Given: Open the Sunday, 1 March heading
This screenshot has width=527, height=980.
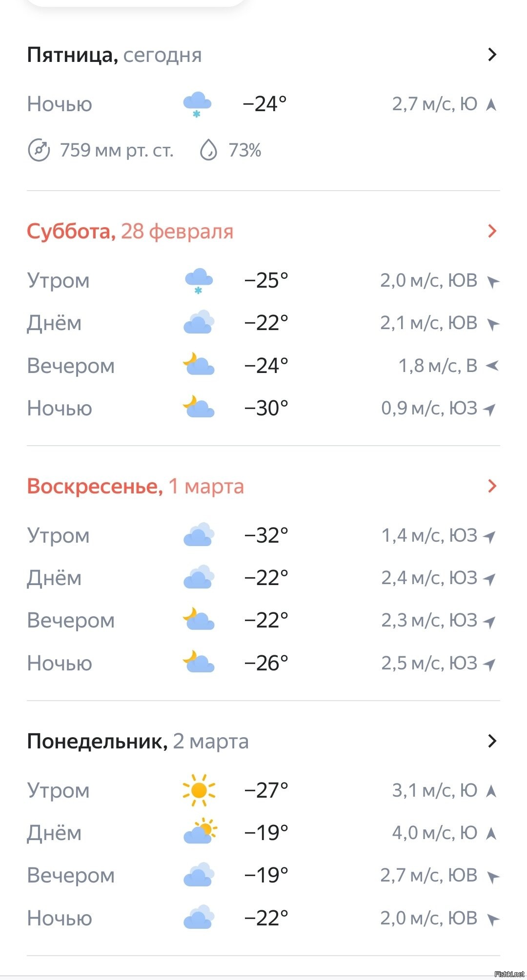Looking at the screenshot, I should point(135,486).
